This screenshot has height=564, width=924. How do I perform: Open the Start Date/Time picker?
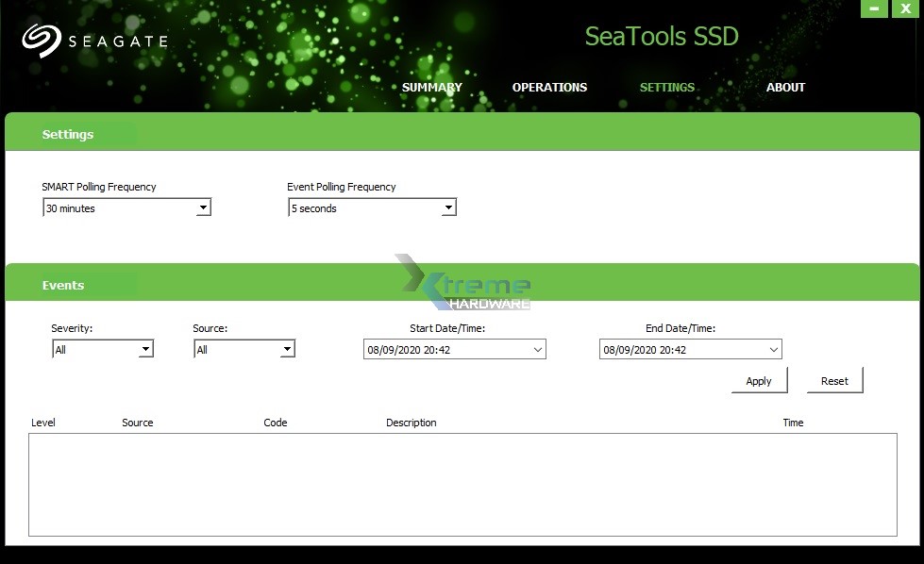click(538, 349)
